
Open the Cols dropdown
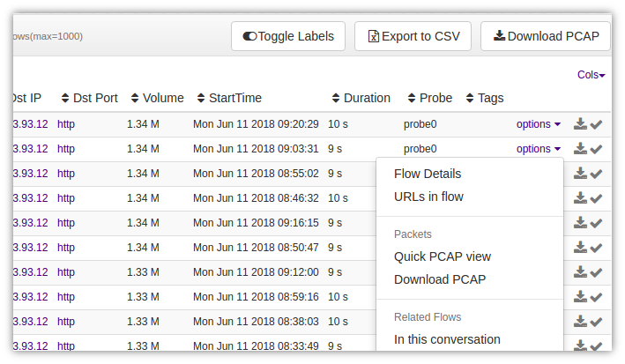pyautogui.click(x=592, y=75)
